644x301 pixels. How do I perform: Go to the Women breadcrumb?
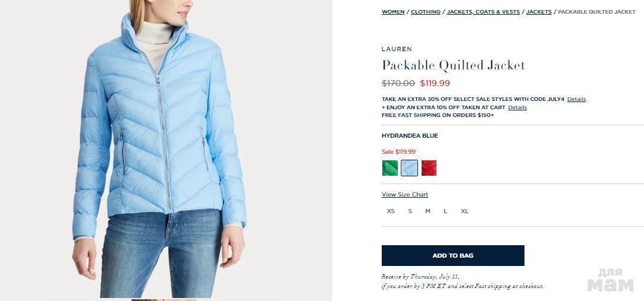pyautogui.click(x=393, y=12)
